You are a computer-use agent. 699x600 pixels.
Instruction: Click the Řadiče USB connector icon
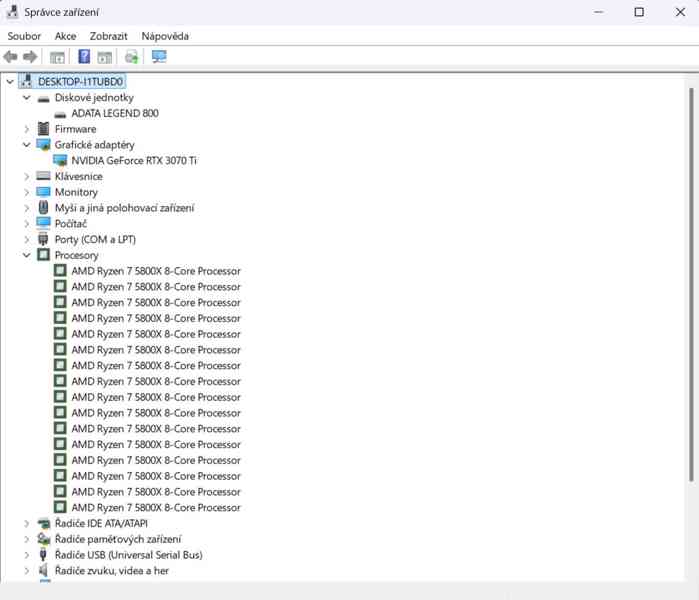pyautogui.click(x=43, y=555)
